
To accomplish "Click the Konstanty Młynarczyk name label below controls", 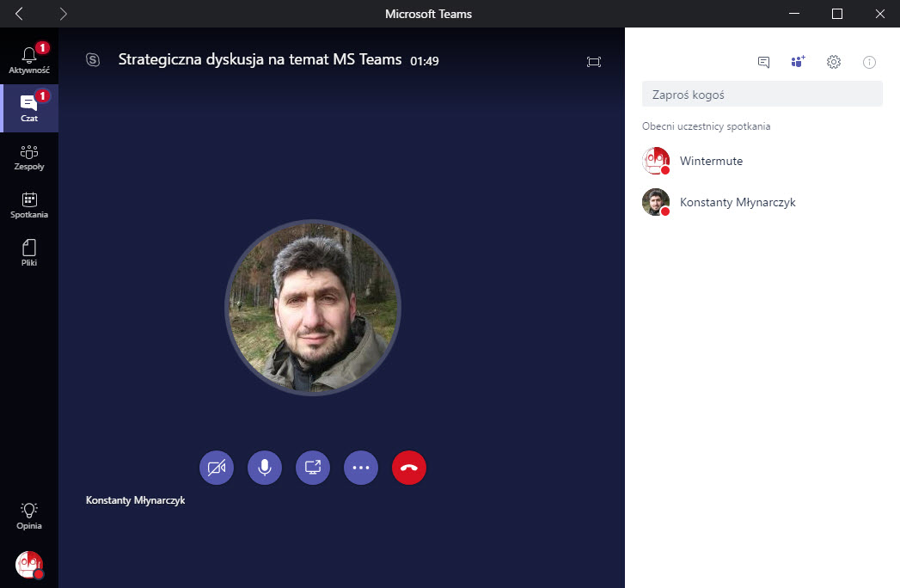I will pos(136,500).
